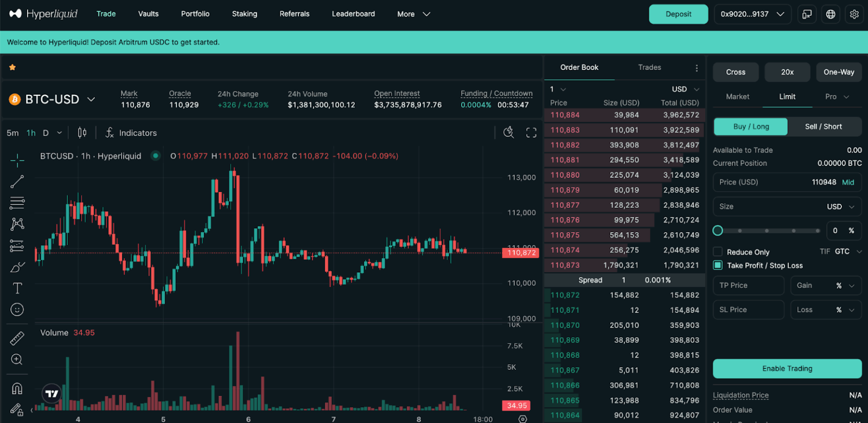Uncheck Take Profit / Stop Loss
Screen dimensions: 868x423
(717, 265)
